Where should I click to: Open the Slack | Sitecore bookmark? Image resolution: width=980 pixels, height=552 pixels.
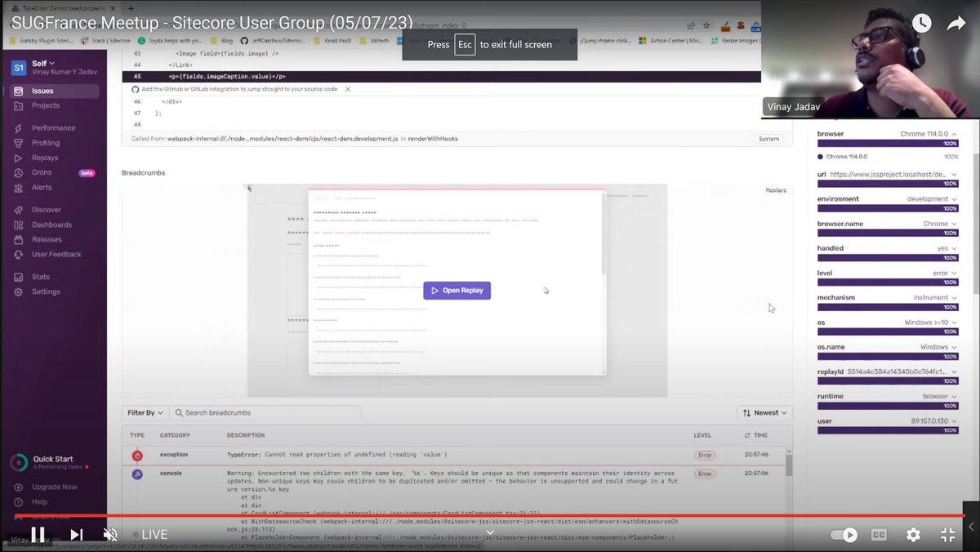[105, 40]
